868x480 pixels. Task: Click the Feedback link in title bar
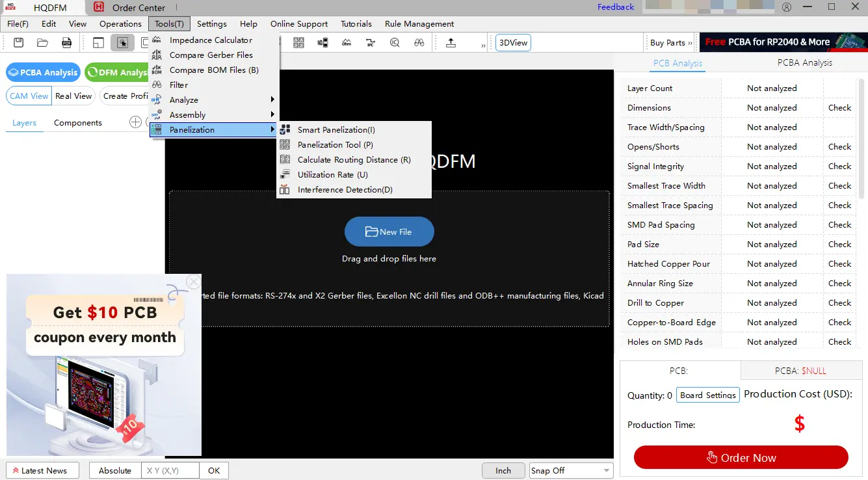coord(615,7)
